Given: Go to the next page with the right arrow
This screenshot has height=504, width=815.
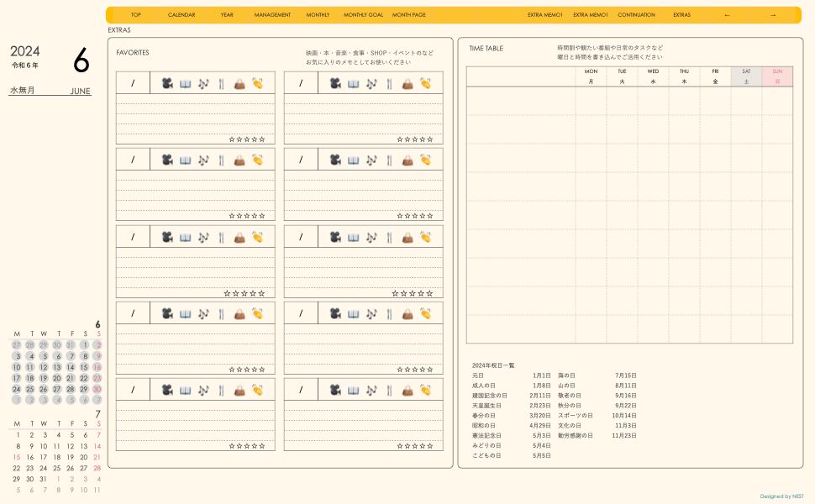Looking at the screenshot, I should [773, 15].
